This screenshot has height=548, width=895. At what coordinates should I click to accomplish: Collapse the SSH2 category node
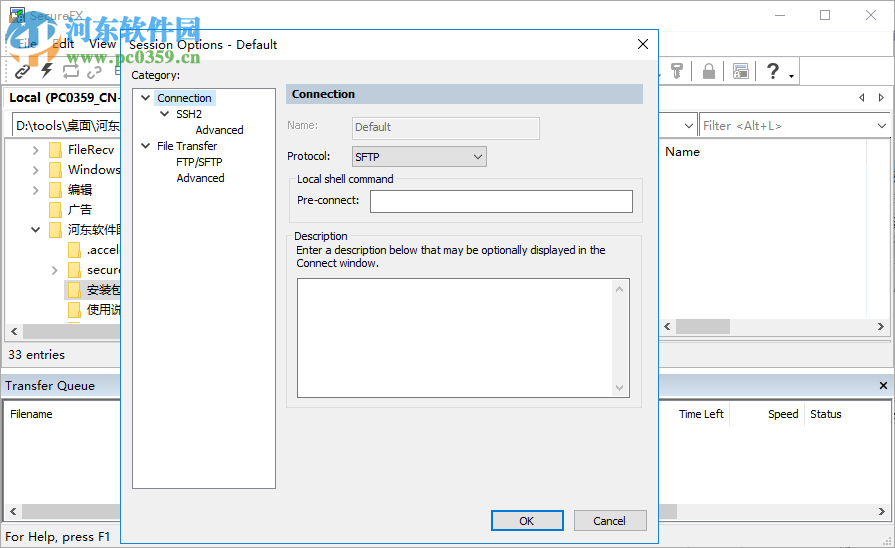click(x=164, y=114)
